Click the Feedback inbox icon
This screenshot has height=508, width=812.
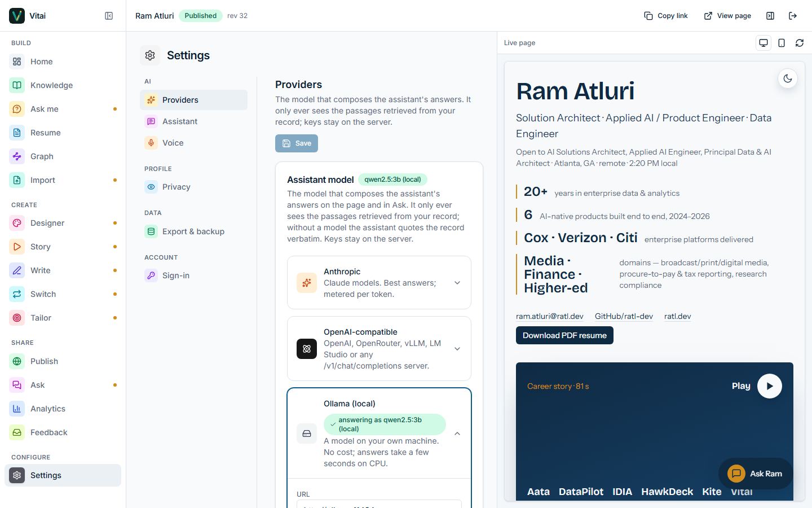[x=17, y=432]
